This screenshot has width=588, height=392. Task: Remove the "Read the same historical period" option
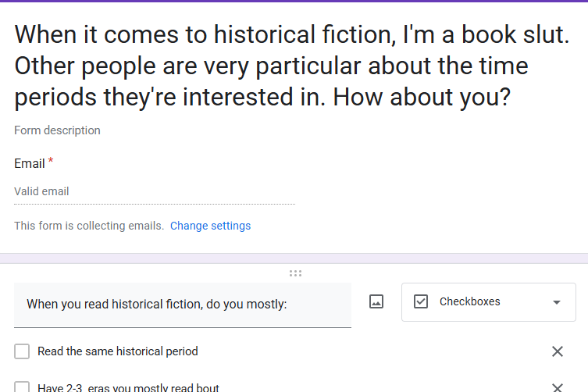[x=558, y=351]
